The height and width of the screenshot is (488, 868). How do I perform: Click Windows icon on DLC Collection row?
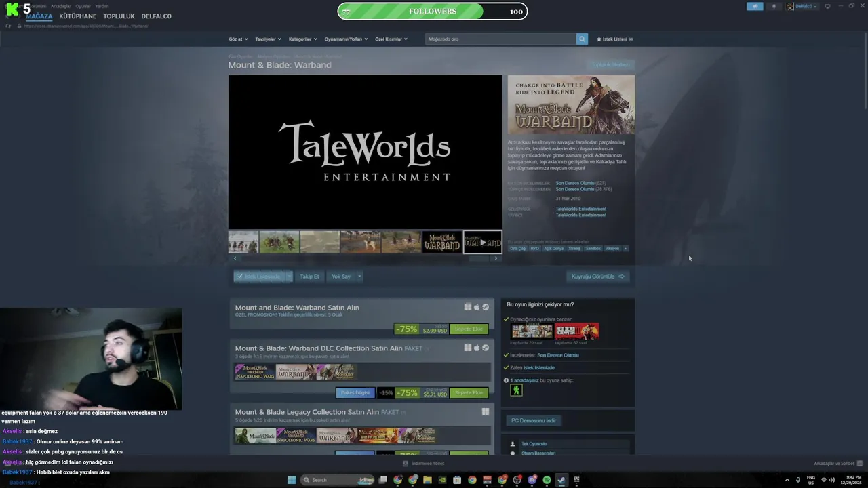pos(468,348)
